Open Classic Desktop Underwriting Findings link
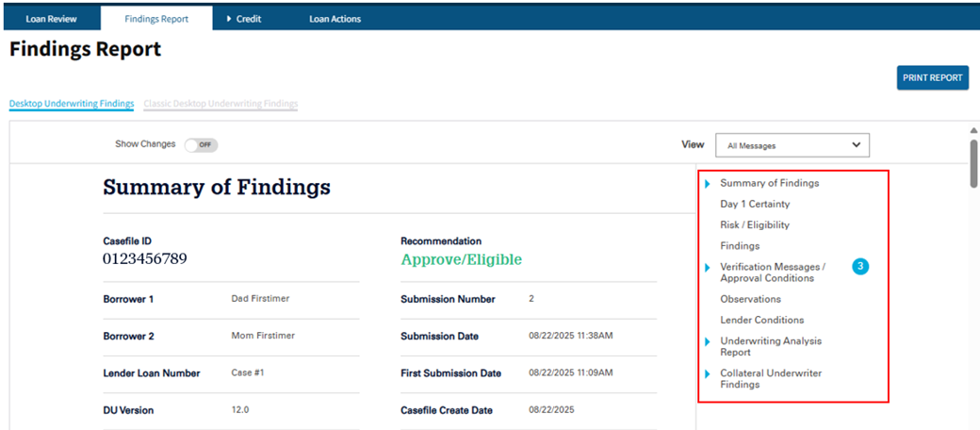Image resolution: width=980 pixels, height=430 pixels. 220,104
